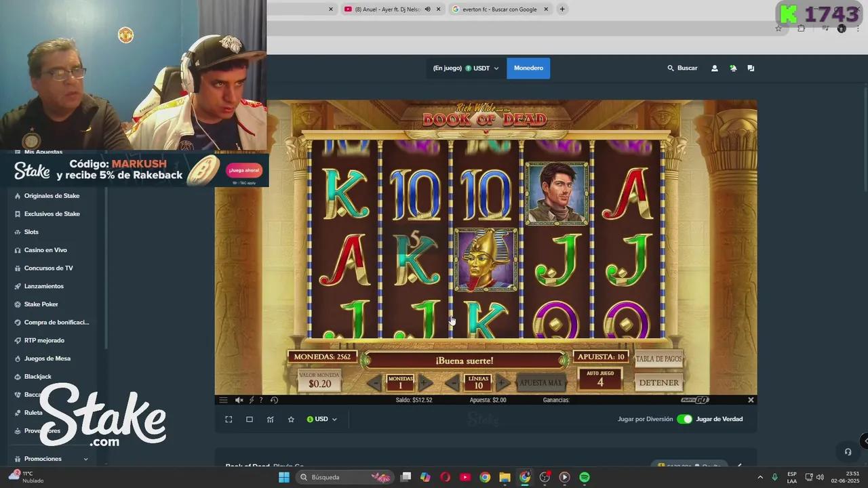Open Copilot from taskbar
The height and width of the screenshot is (488, 868).
425,477
